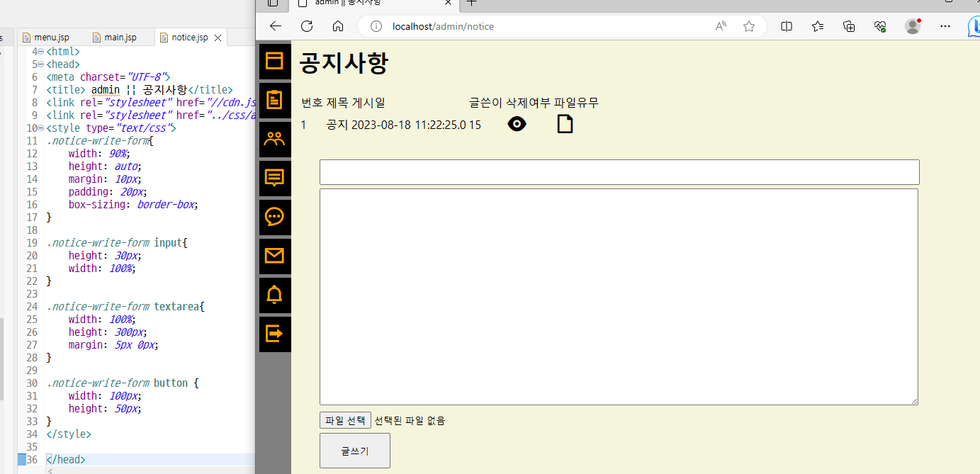Click the notice title input field

(x=619, y=172)
